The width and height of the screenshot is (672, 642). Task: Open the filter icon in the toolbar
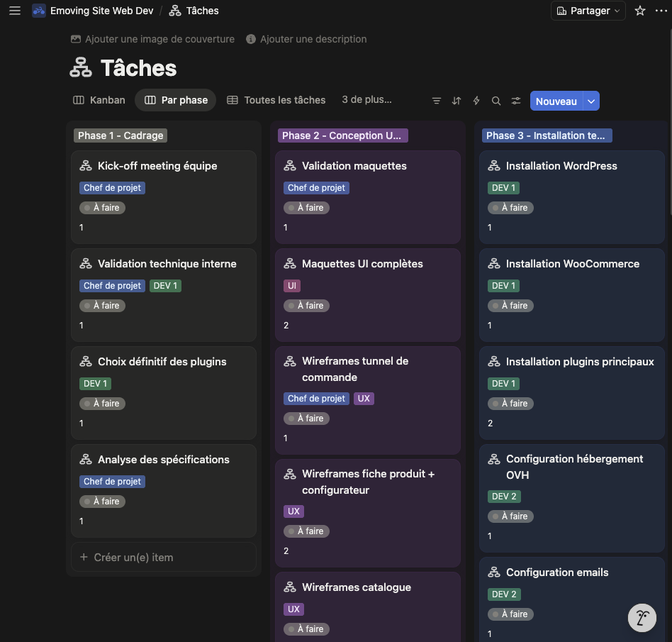coord(436,101)
